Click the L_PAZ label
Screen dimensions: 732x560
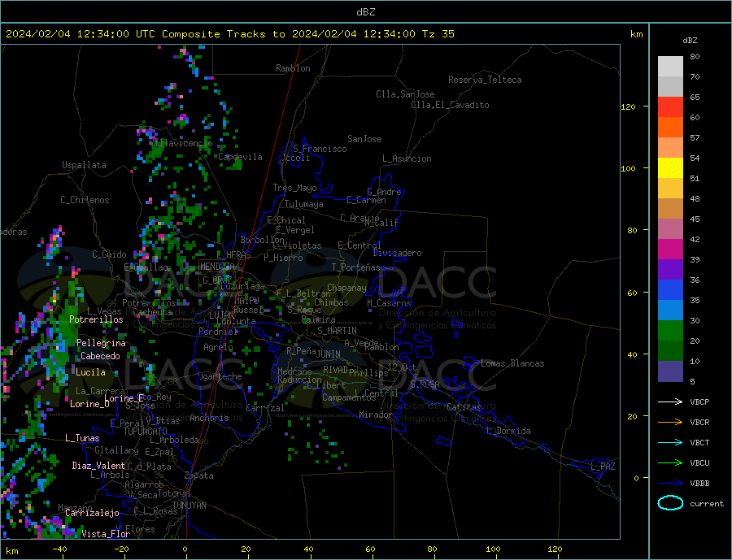(603, 467)
